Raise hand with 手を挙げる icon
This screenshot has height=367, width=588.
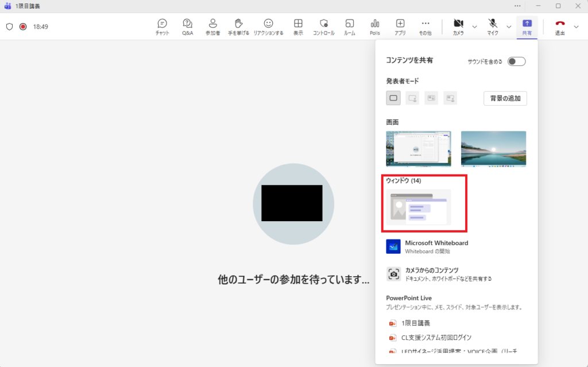click(238, 26)
